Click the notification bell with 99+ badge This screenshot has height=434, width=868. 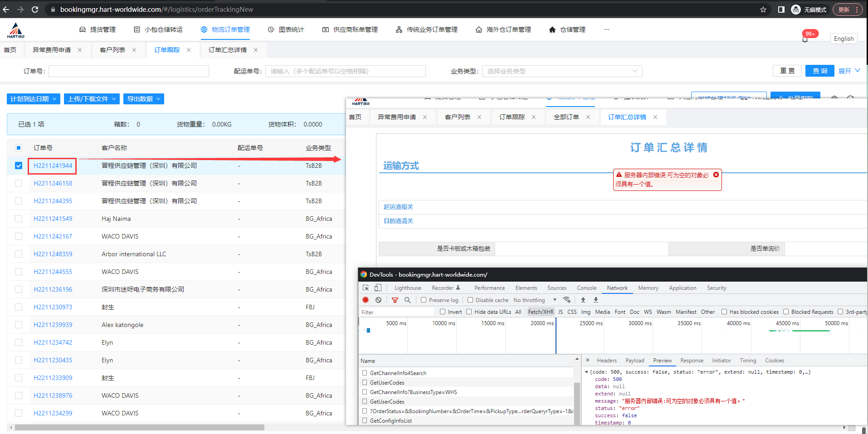coord(805,39)
